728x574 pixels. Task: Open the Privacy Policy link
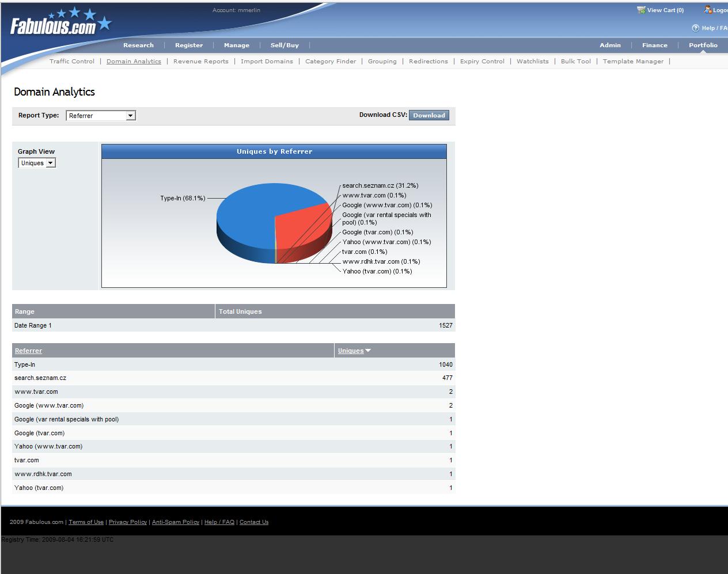click(128, 522)
